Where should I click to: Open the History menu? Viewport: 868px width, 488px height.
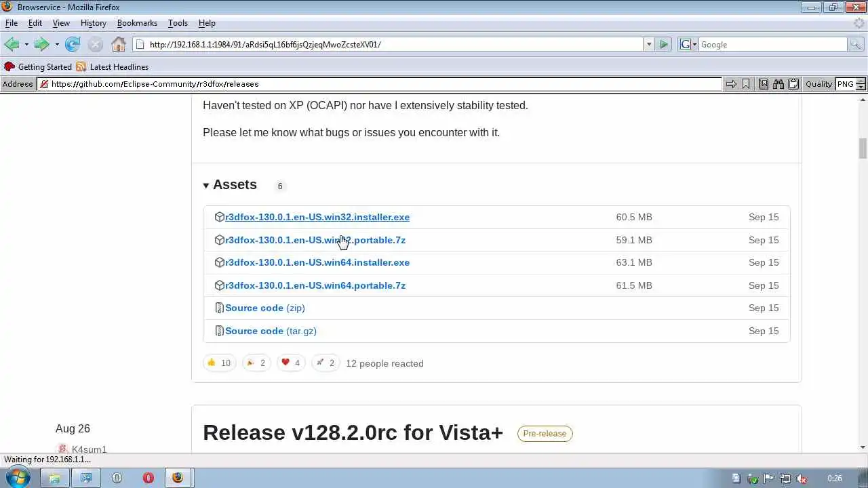(x=94, y=22)
